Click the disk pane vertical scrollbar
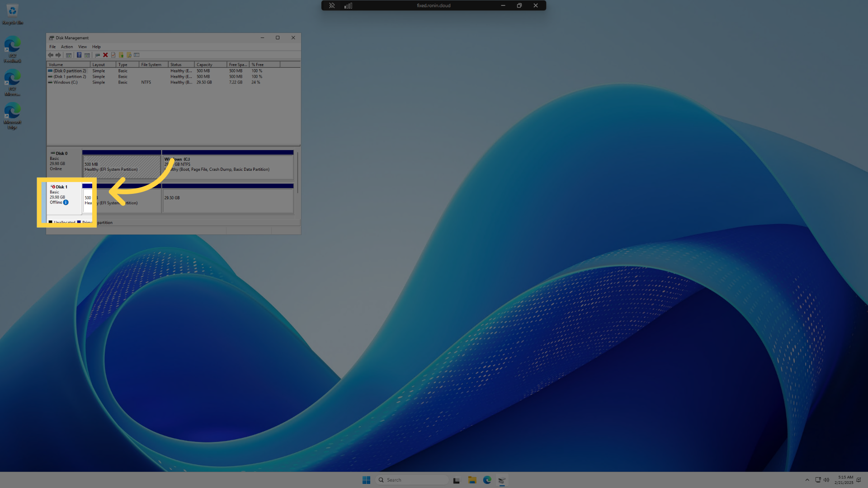The image size is (868, 488). coord(297,173)
